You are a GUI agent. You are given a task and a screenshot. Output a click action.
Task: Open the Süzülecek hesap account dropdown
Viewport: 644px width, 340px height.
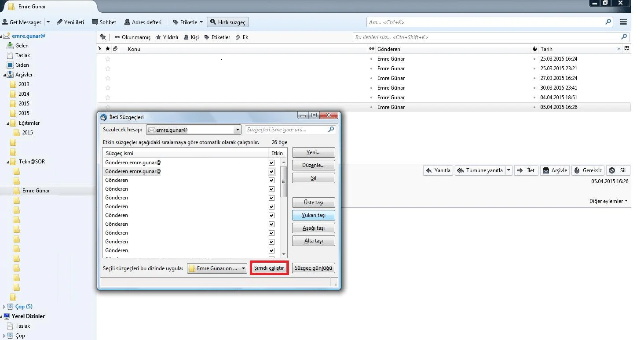coord(194,130)
